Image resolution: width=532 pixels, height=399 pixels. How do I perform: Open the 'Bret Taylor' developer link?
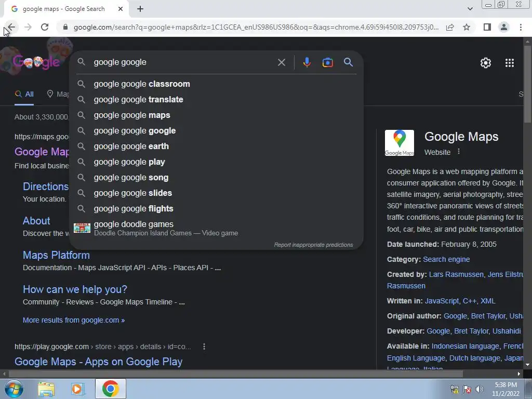471,331
